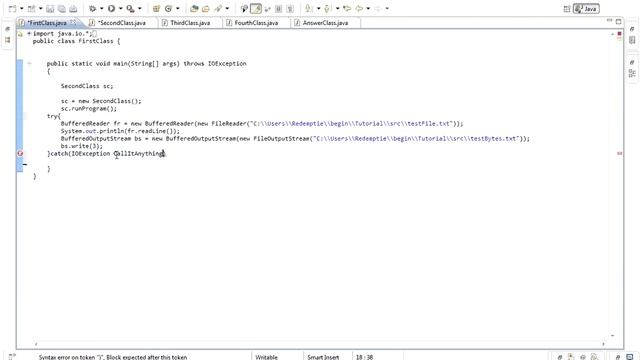
Task: Click the Open Perspective icon
Action: 567,9
